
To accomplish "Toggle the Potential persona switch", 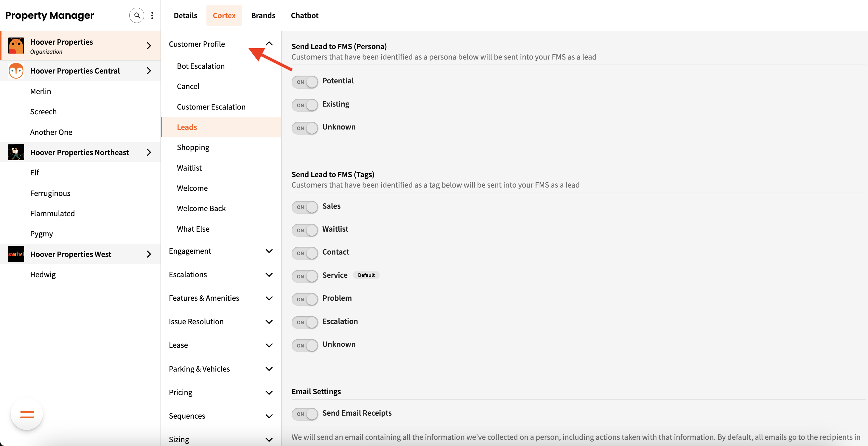I will coord(305,82).
